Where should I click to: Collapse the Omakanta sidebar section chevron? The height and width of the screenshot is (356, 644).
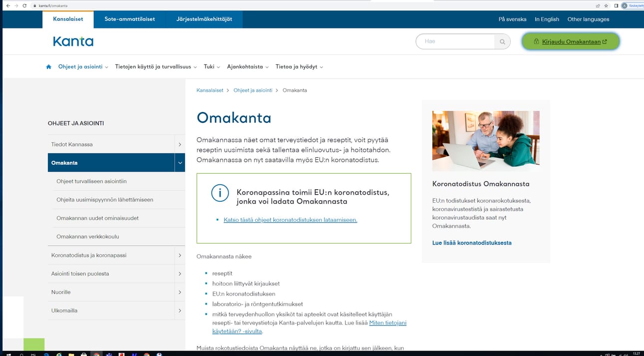[180, 163]
